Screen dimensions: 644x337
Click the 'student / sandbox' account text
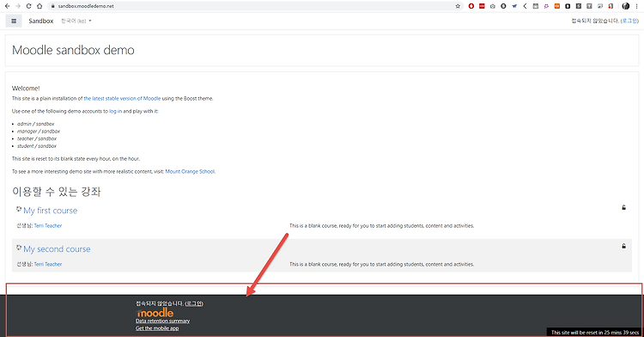coord(37,146)
